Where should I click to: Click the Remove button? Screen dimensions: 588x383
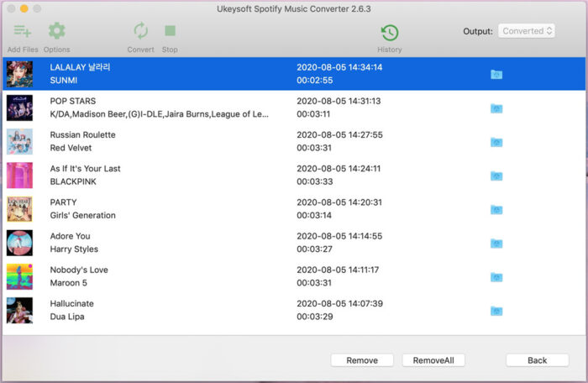click(x=362, y=360)
